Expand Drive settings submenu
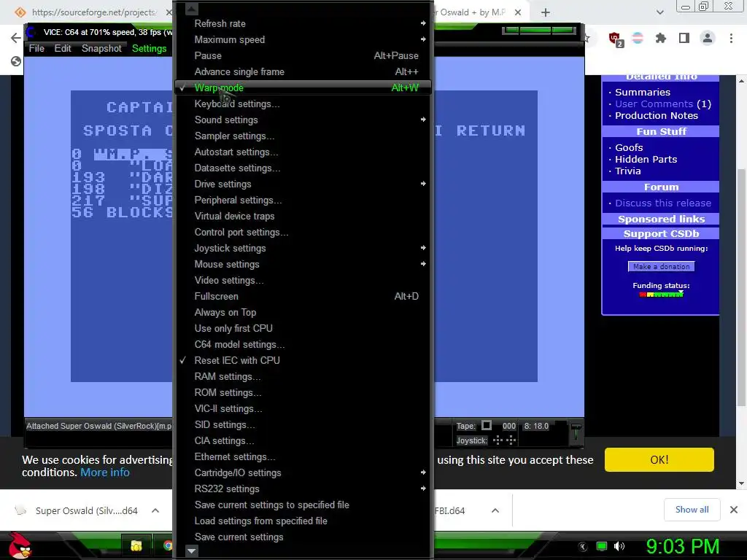This screenshot has height=560, width=747. click(x=303, y=184)
